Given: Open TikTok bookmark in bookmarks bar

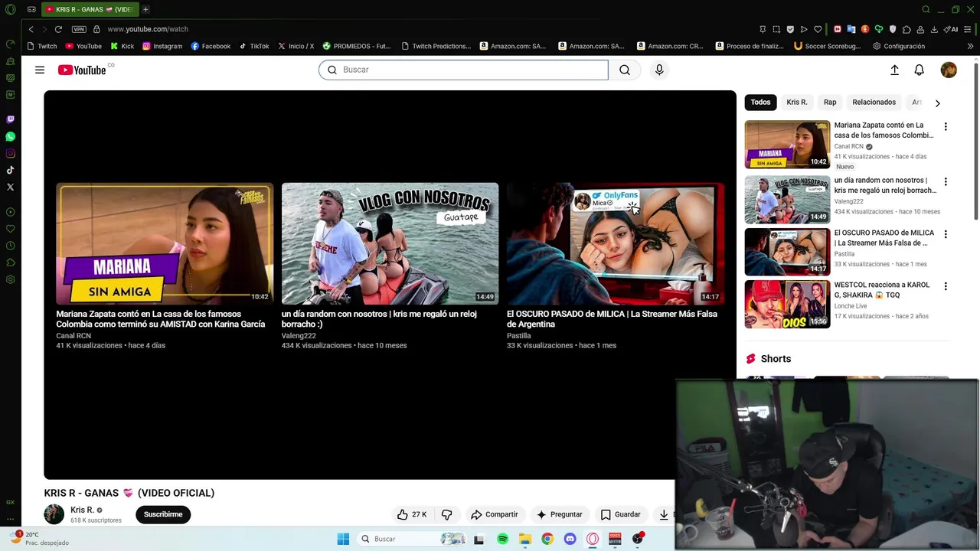Looking at the screenshot, I should point(254,46).
